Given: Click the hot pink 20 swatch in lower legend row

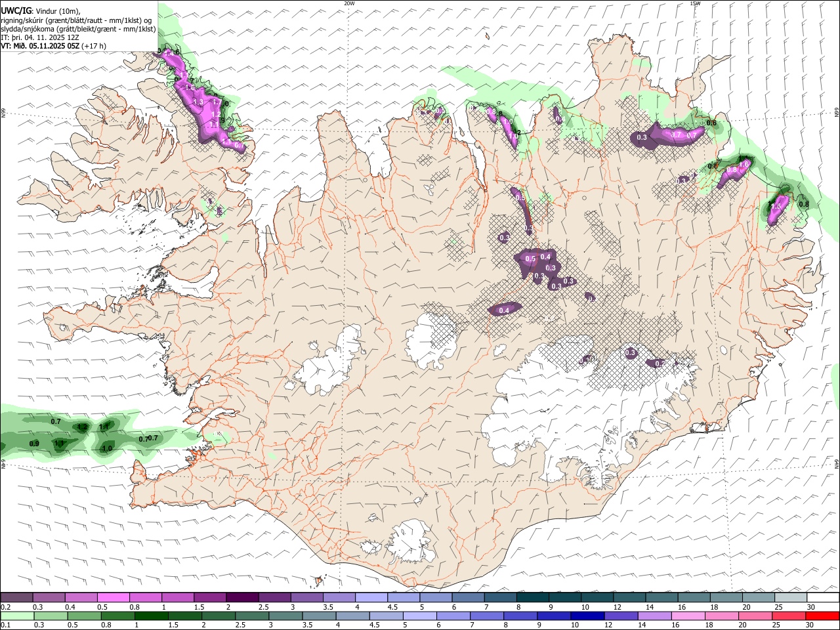Looking at the screenshot, I should (x=755, y=616).
